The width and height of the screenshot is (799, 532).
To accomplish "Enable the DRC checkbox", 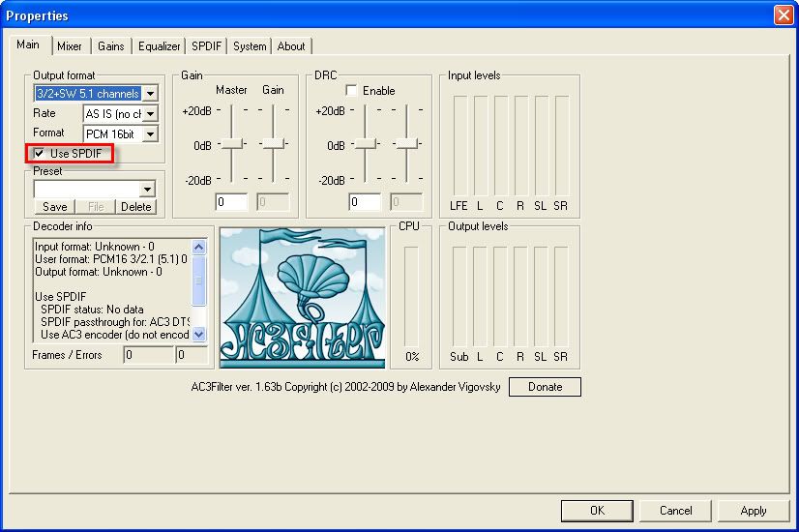I will 351,91.
